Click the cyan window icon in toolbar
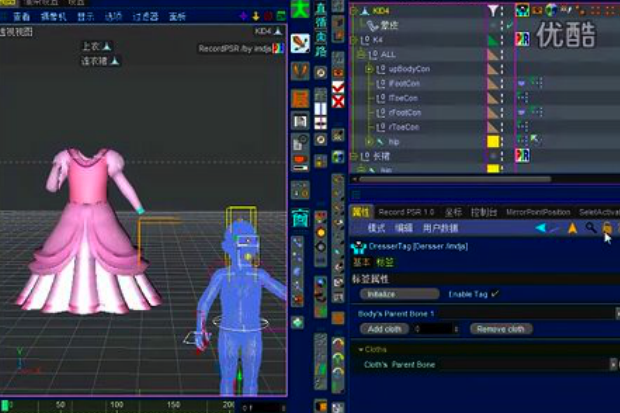620x413 pixels. pyautogui.click(x=300, y=218)
